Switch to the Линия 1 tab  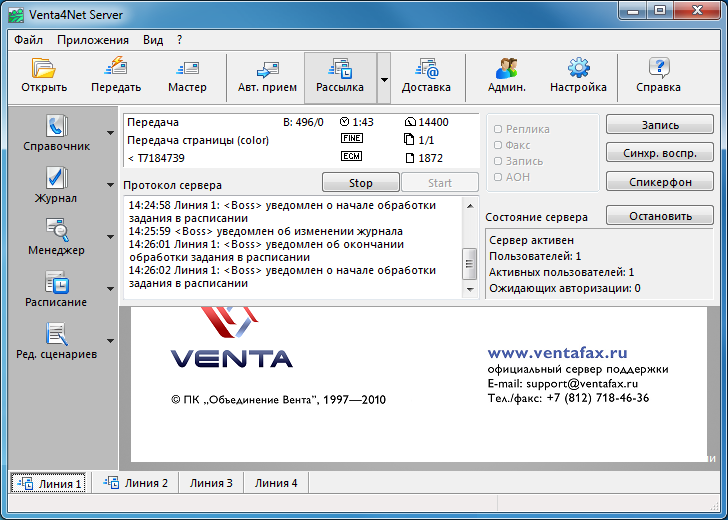pos(50,484)
